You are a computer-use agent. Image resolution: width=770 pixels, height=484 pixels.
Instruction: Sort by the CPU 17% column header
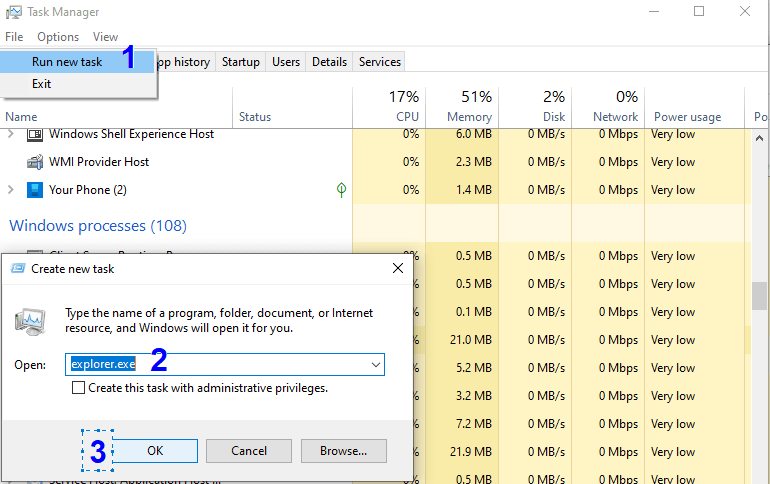tap(389, 107)
